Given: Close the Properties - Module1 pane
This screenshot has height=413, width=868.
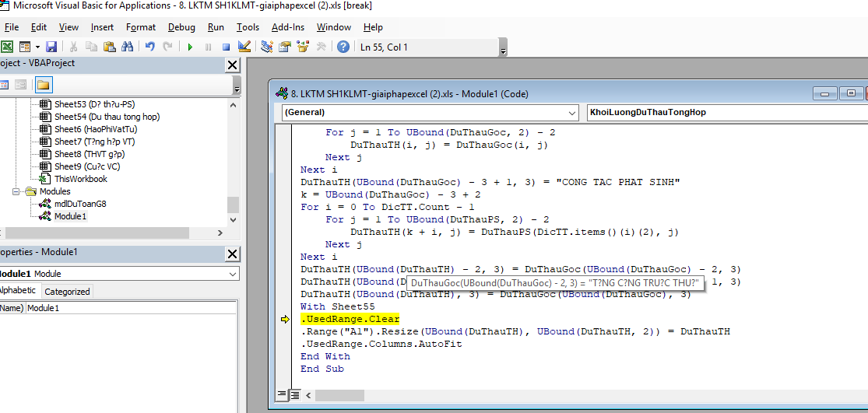Looking at the screenshot, I should tap(233, 254).
